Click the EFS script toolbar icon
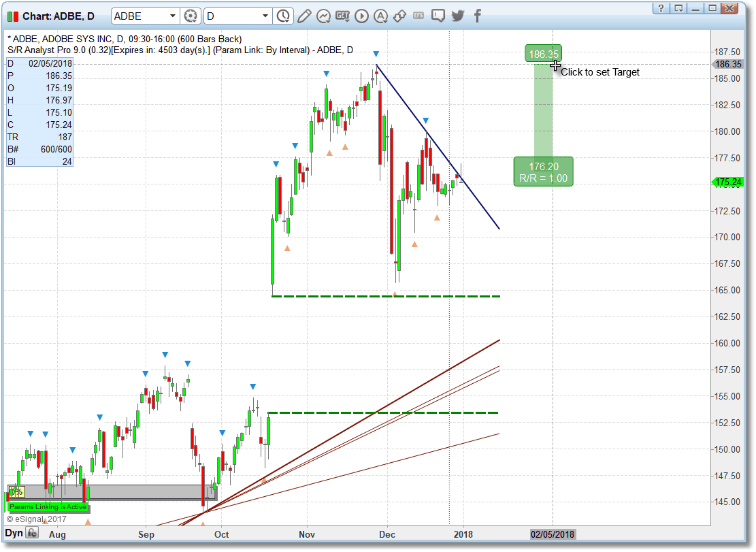 418,16
